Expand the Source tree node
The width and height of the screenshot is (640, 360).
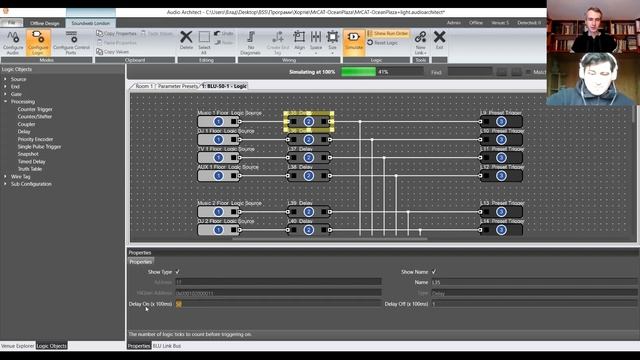pyautogui.click(x=5, y=79)
